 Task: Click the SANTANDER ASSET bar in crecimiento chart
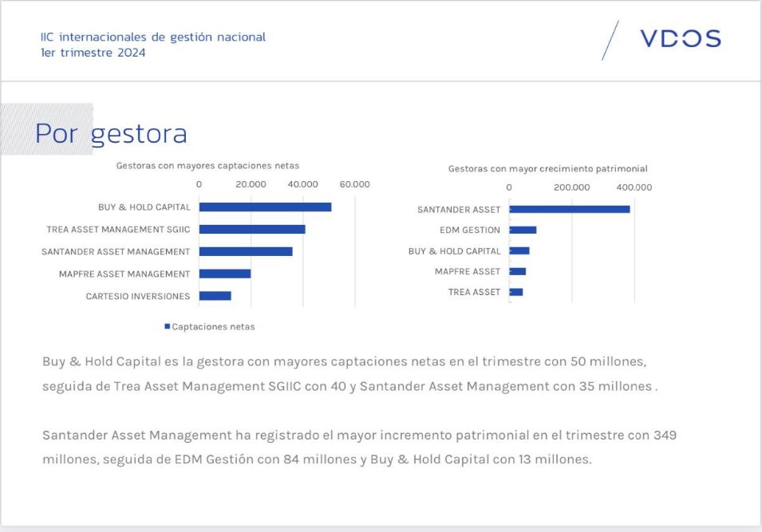[570, 210]
